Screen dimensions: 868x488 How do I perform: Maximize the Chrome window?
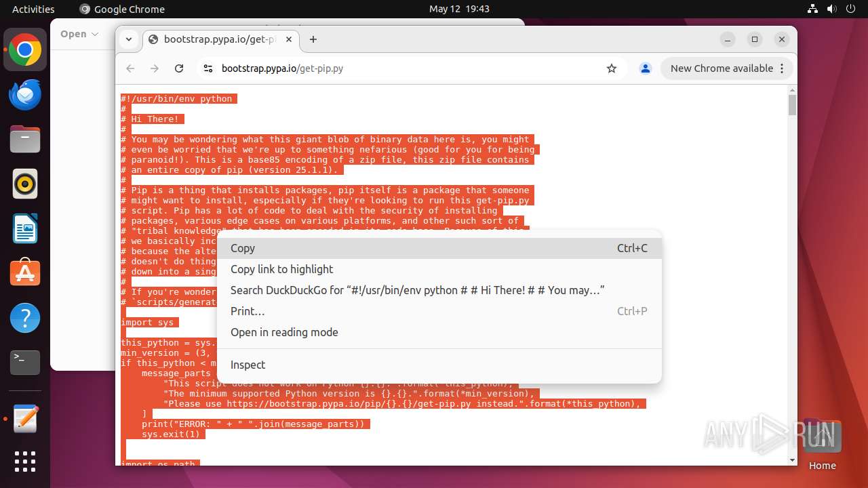coord(755,39)
